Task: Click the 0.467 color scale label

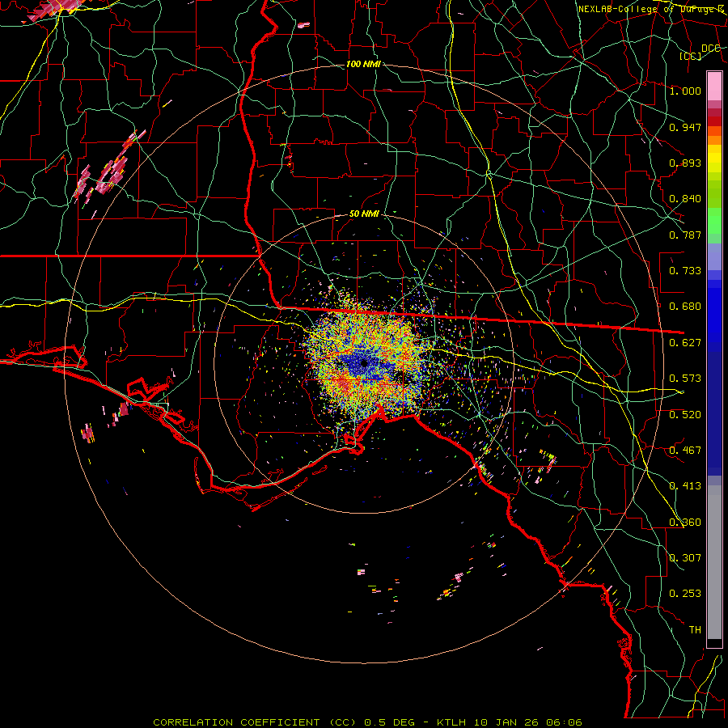Action: click(685, 451)
